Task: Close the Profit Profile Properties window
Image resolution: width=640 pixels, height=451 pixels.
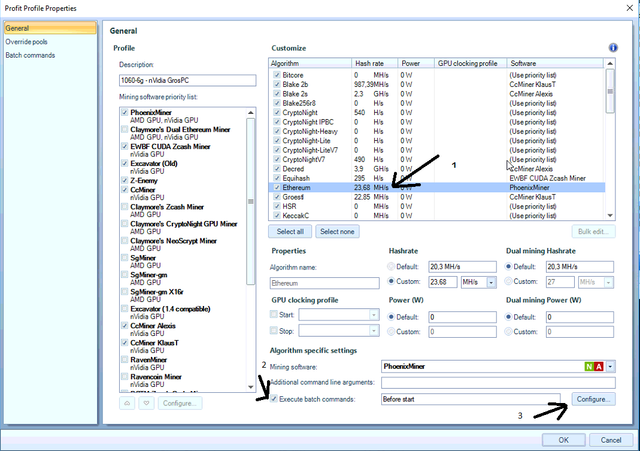Action: pyautogui.click(x=629, y=8)
